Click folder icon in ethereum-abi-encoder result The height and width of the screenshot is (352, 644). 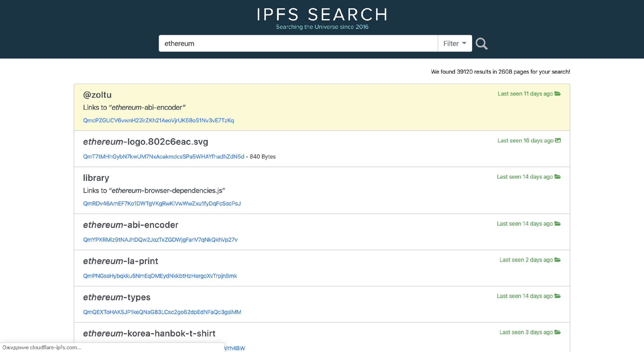coord(558,224)
